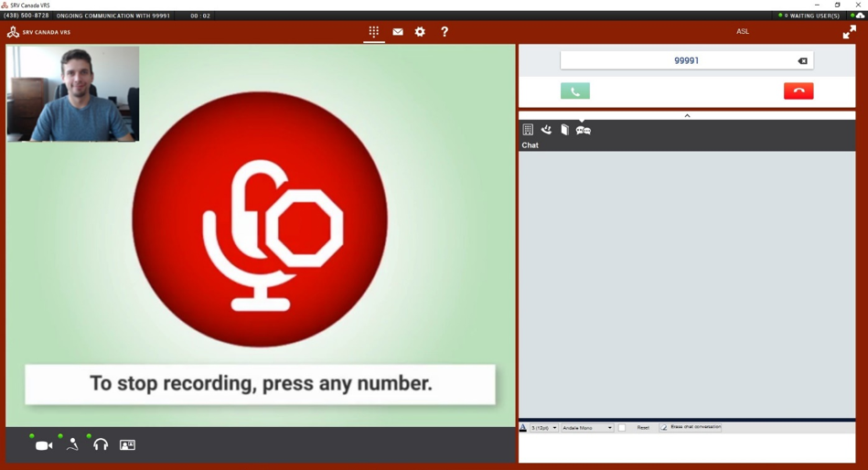
Task: Toggle the headphones audio control
Action: click(x=101, y=444)
